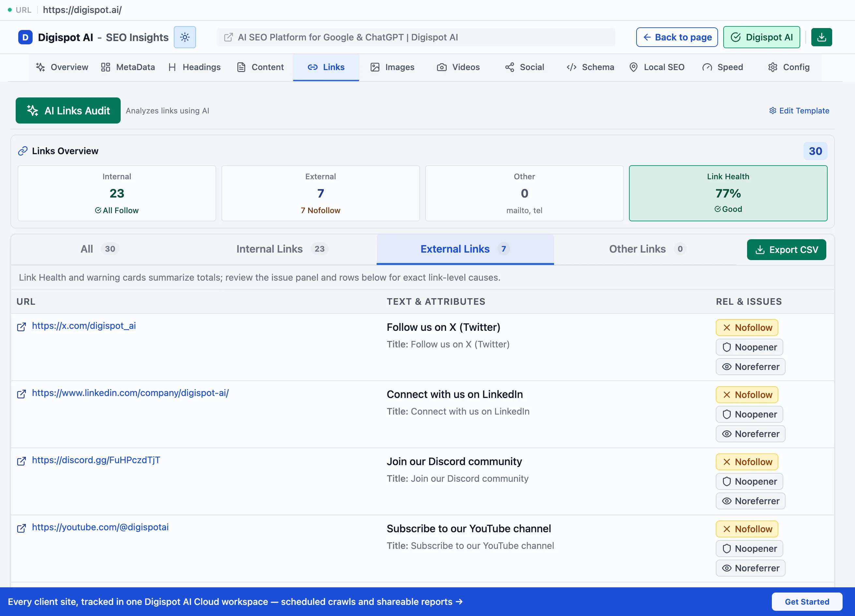Viewport: 855px width, 616px height.
Task: Open the youtube.com/@digispotai link
Action: point(100,527)
